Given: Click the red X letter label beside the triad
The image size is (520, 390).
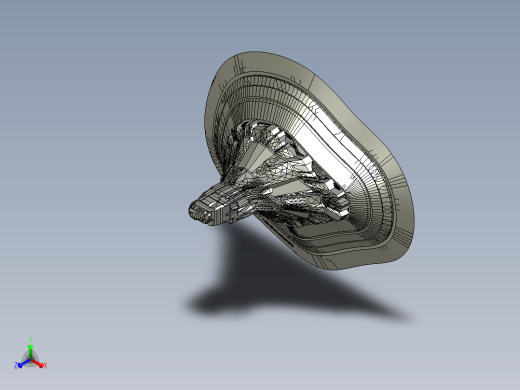Looking at the screenshot, I should (45, 366).
